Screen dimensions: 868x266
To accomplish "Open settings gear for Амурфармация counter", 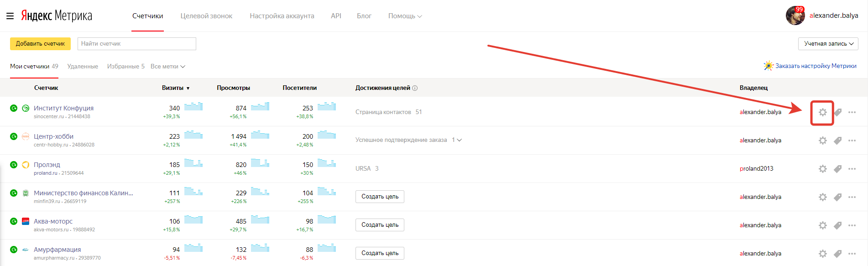I will [x=822, y=254].
